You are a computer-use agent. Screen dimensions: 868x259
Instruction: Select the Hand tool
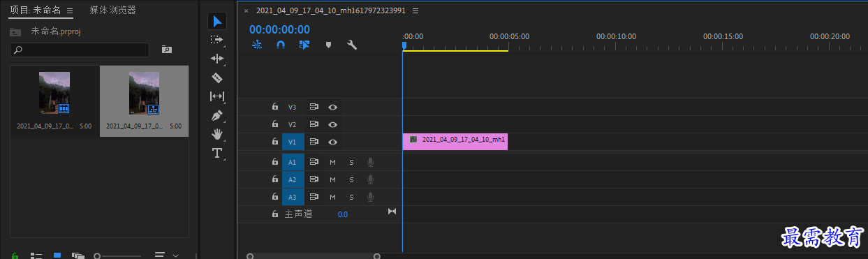coord(217,134)
